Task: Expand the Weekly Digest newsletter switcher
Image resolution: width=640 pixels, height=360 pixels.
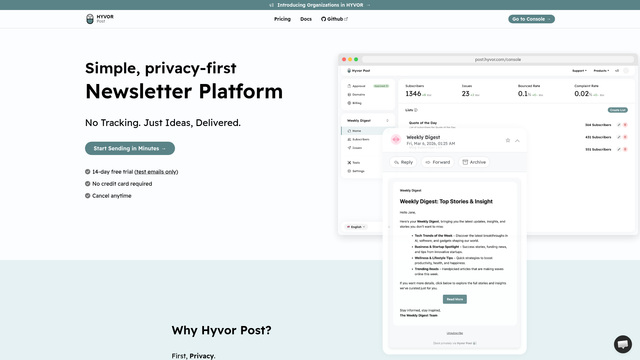Action: click(368, 121)
